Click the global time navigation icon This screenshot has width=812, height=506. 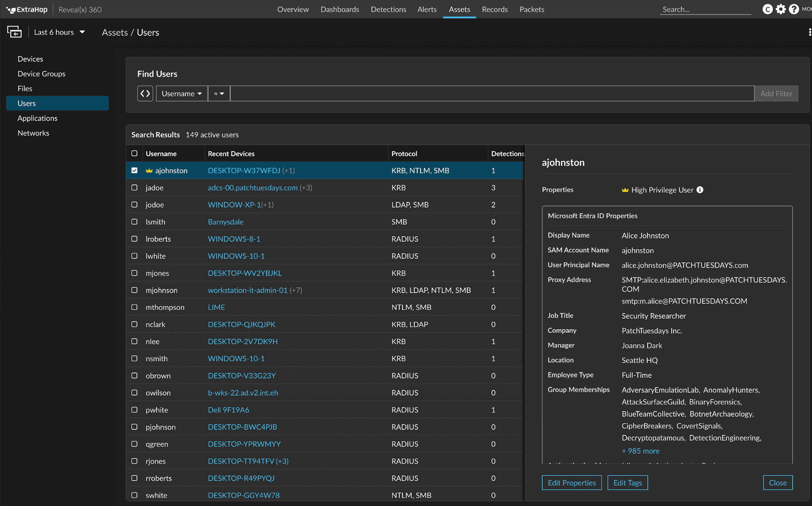[14, 32]
